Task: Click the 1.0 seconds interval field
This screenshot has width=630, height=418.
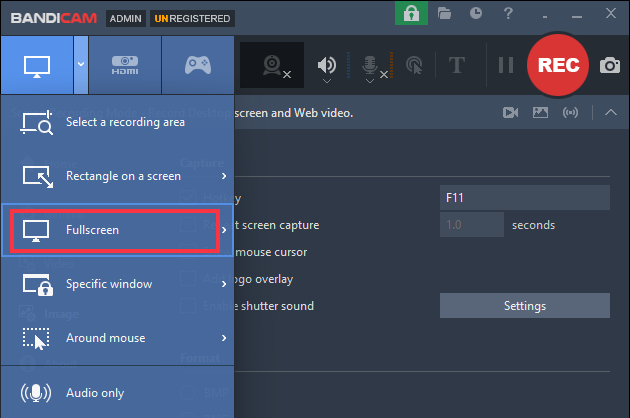Action: click(472, 225)
